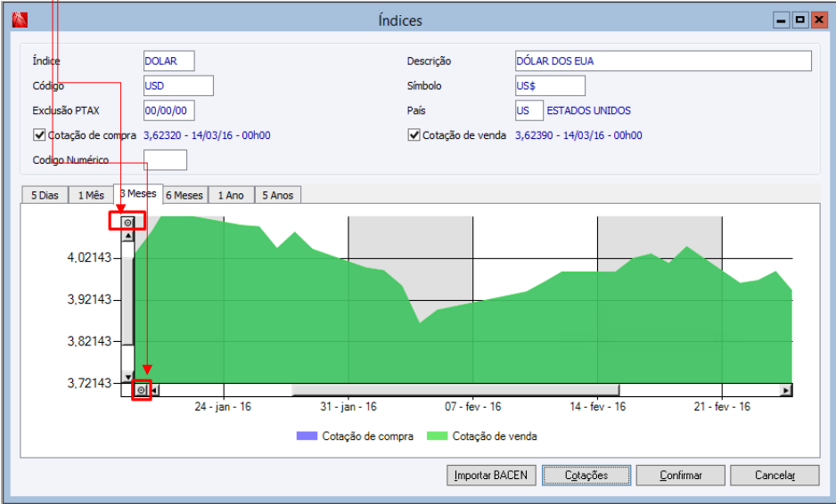Click the 4,02143 axis label

(89, 257)
